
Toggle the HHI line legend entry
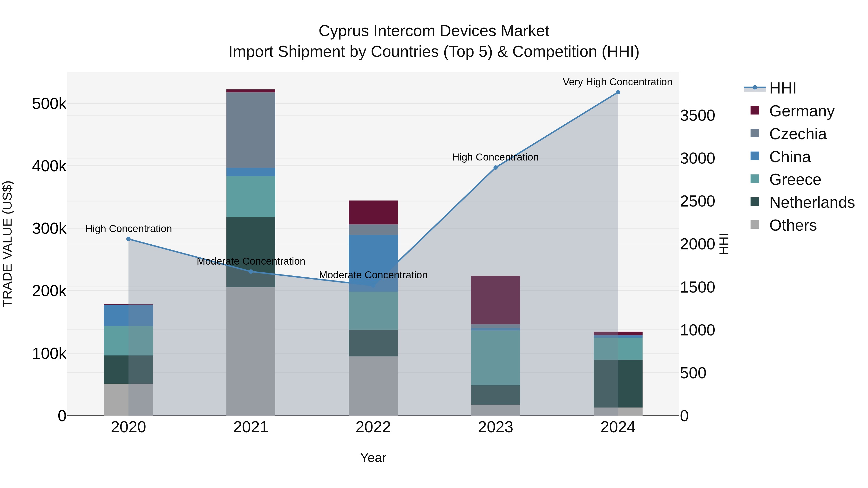click(x=782, y=88)
